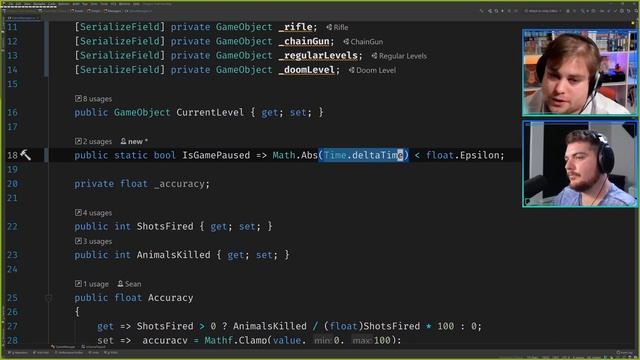Click the AnimalsKilled property name on line 23
This screenshot has width=640, height=360.
tap(174, 255)
